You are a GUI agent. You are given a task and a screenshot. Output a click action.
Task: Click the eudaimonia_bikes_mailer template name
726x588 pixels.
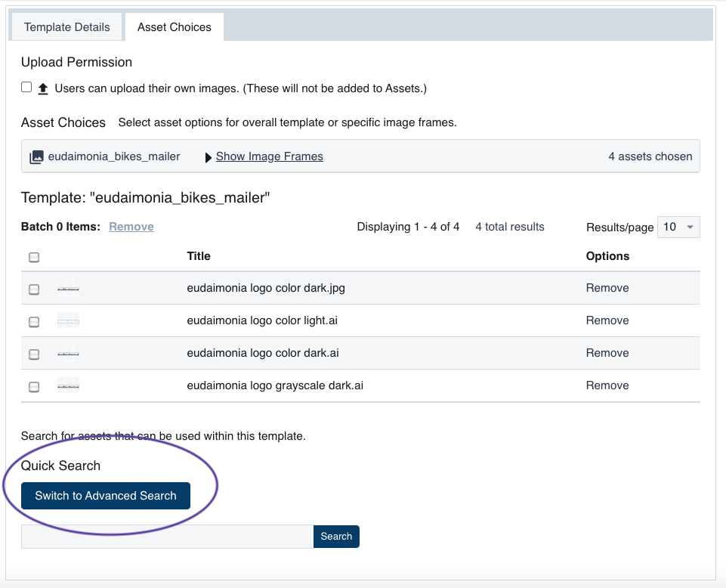tap(114, 156)
